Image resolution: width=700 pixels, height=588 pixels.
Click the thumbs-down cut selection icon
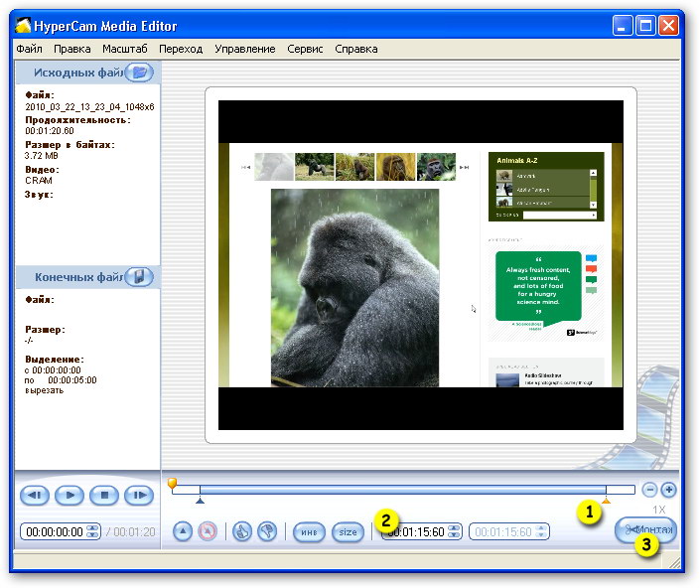pyautogui.click(x=267, y=531)
